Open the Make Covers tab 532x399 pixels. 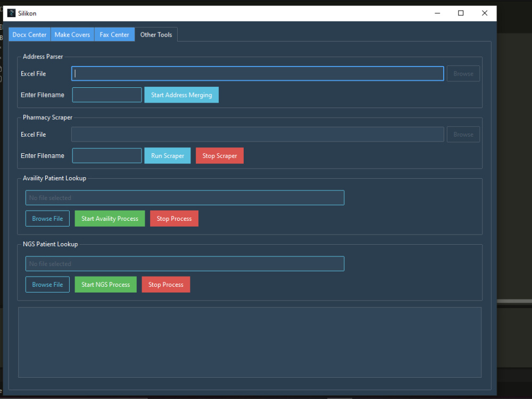pyautogui.click(x=72, y=35)
